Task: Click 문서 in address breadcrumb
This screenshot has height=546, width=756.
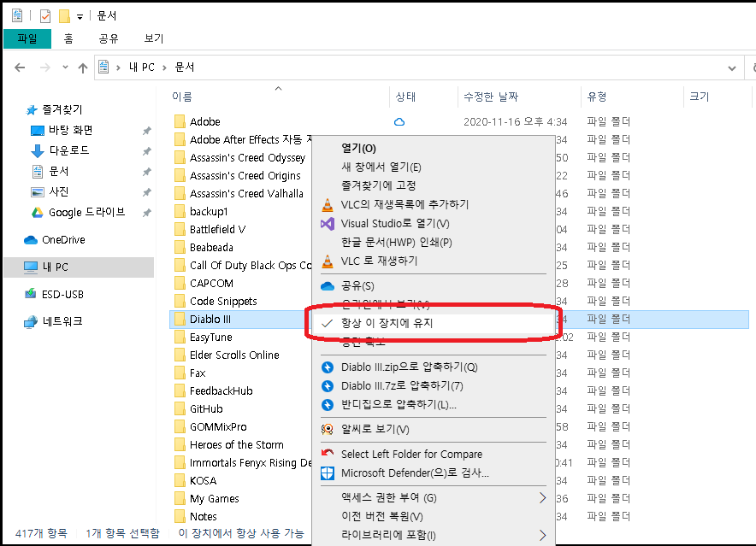Action: 184,67
